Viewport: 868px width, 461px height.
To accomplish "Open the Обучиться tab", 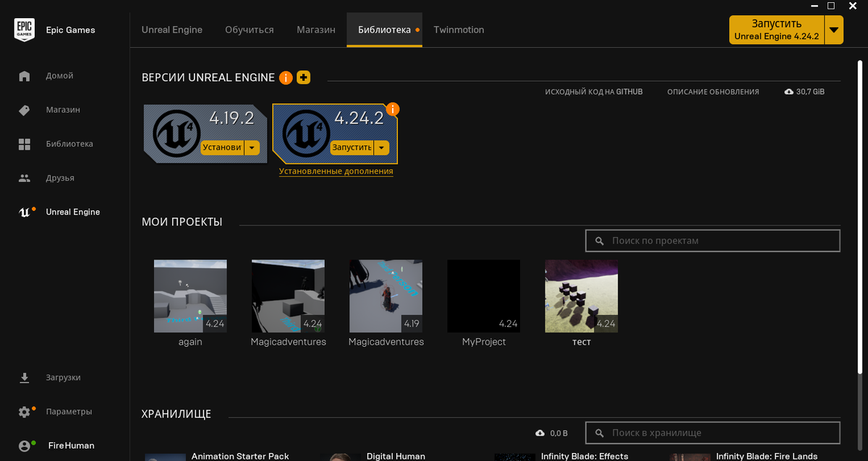I will click(x=250, y=30).
